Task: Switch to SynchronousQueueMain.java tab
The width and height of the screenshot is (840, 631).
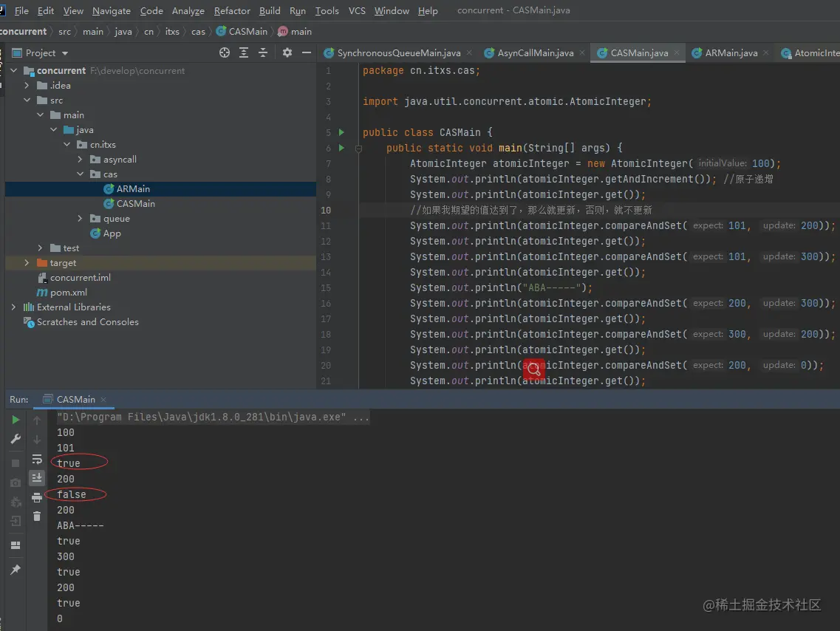Action: tap(398, 52)
